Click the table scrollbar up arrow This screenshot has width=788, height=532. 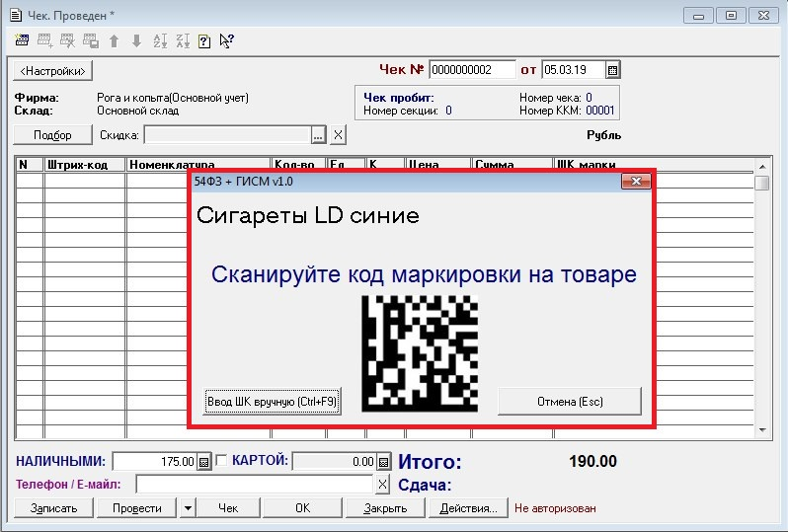coord(762,166)
